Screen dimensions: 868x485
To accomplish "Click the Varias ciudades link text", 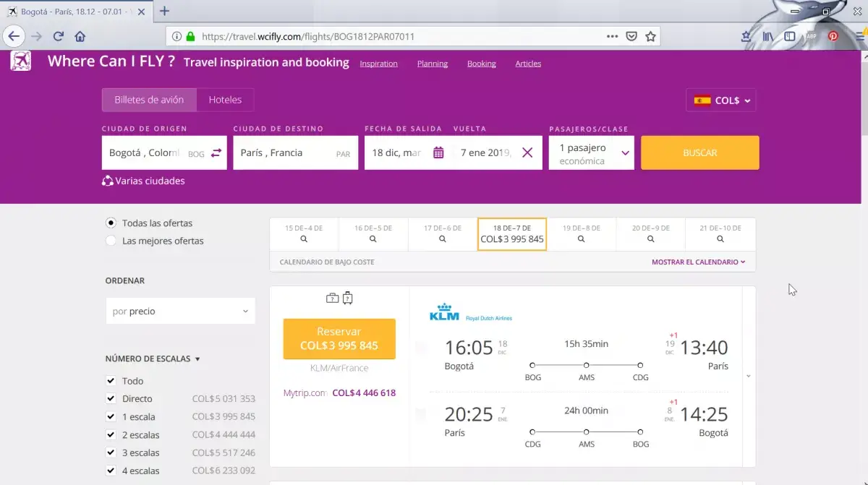I will pyautogui.click(x=150, y=181).
